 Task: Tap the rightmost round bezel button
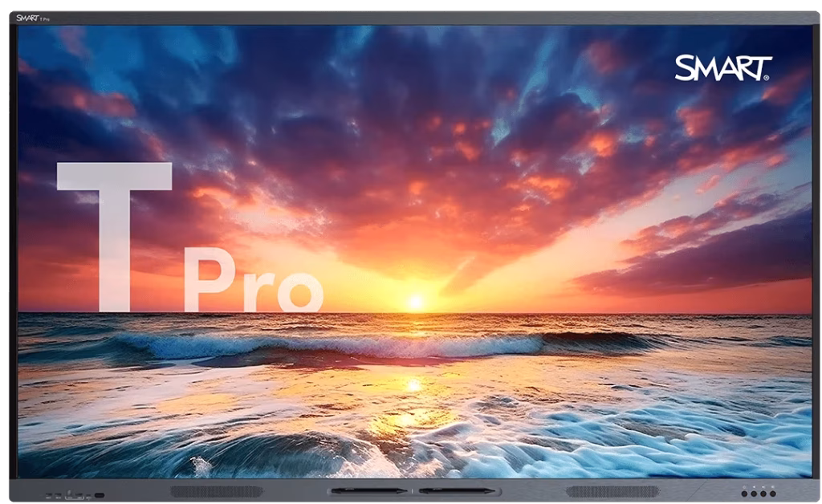tap(772, 494)
